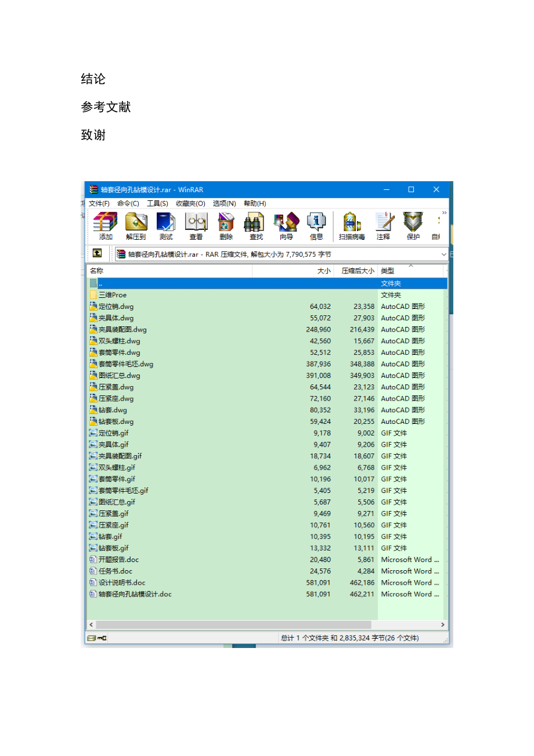Open the 工具(S) menu
This screenshot has width=534, height=756.
coord(157,203)
